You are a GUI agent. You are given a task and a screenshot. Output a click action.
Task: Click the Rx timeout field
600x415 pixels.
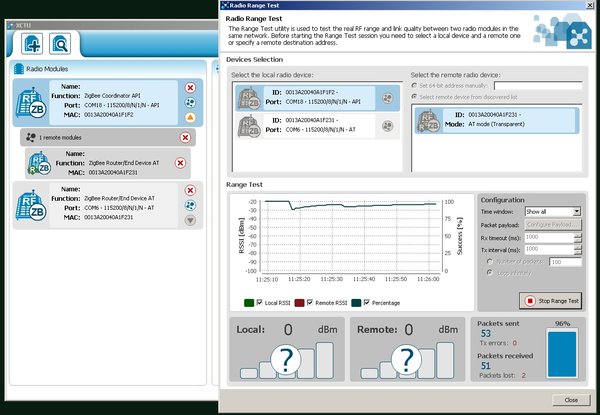549,238
